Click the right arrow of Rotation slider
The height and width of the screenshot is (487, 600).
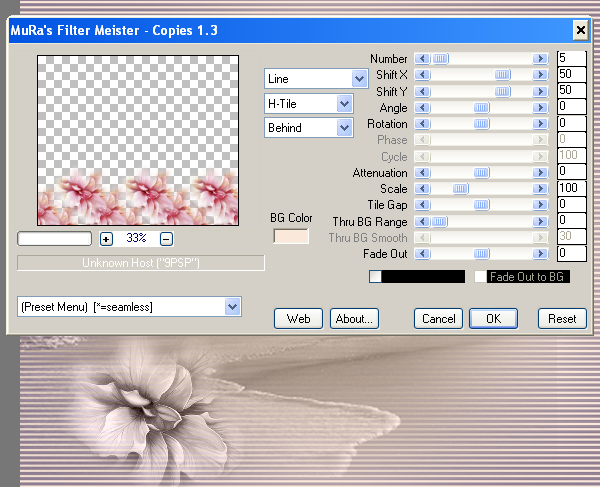[x=540, y=124]
